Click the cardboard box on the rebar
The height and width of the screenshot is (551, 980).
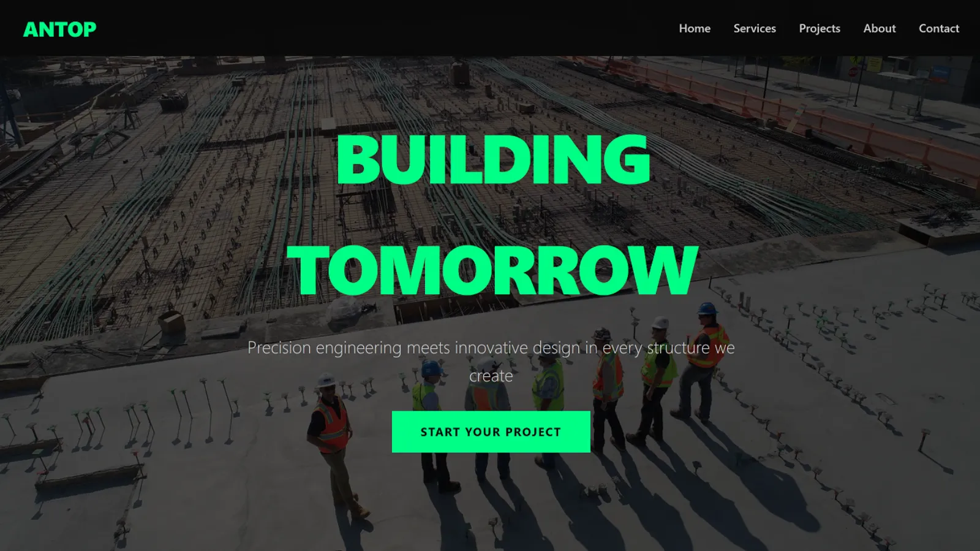172,321
